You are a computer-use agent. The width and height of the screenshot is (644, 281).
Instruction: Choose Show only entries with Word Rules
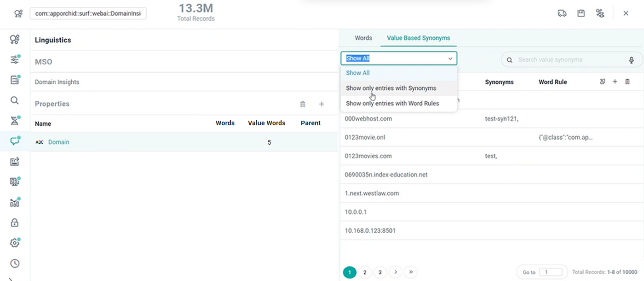pyautogui.click(x=392, y=104)
